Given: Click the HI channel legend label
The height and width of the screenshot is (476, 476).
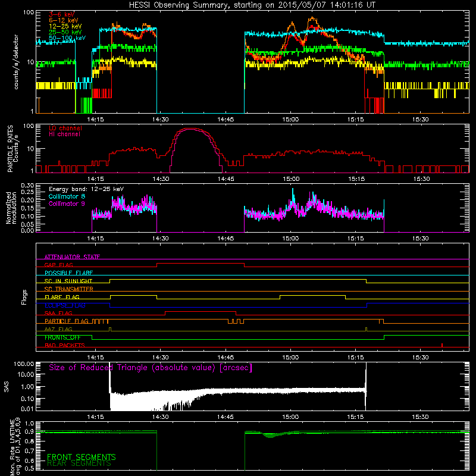Looking at the screenshot, I should tap(64, 134).
